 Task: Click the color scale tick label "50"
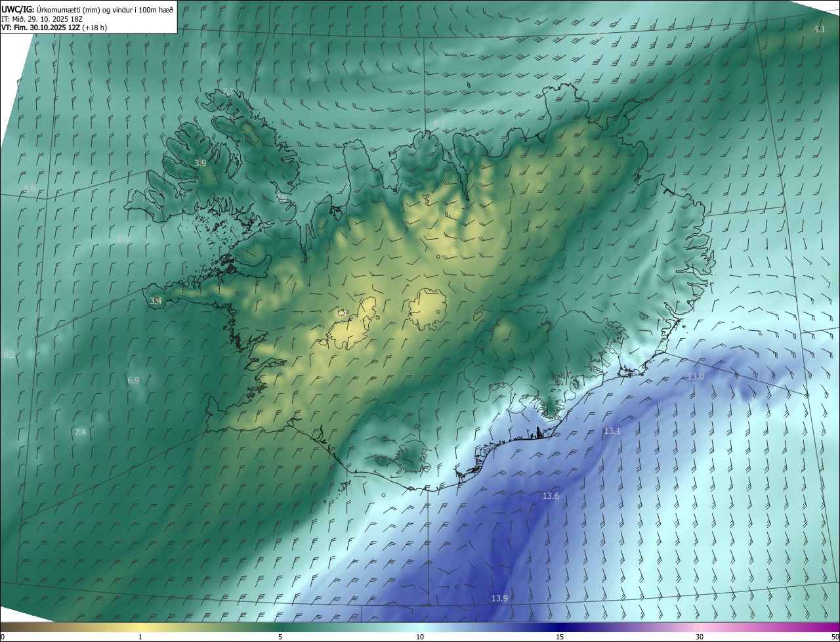pyautogui.click(x=835, y=637)
